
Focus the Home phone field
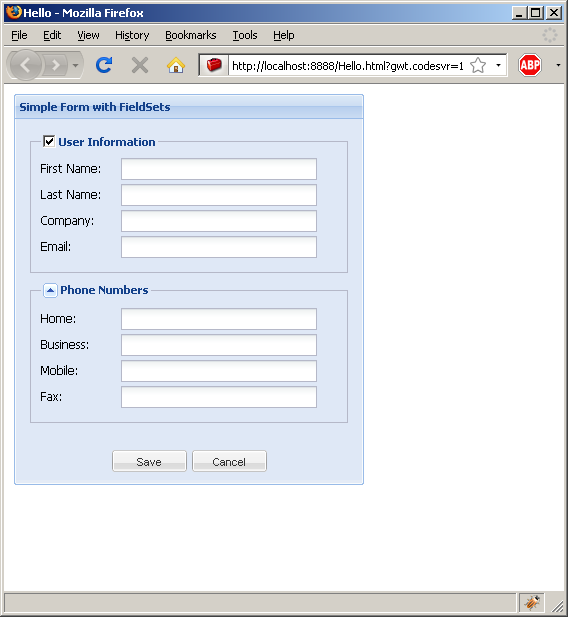(219, 319)
